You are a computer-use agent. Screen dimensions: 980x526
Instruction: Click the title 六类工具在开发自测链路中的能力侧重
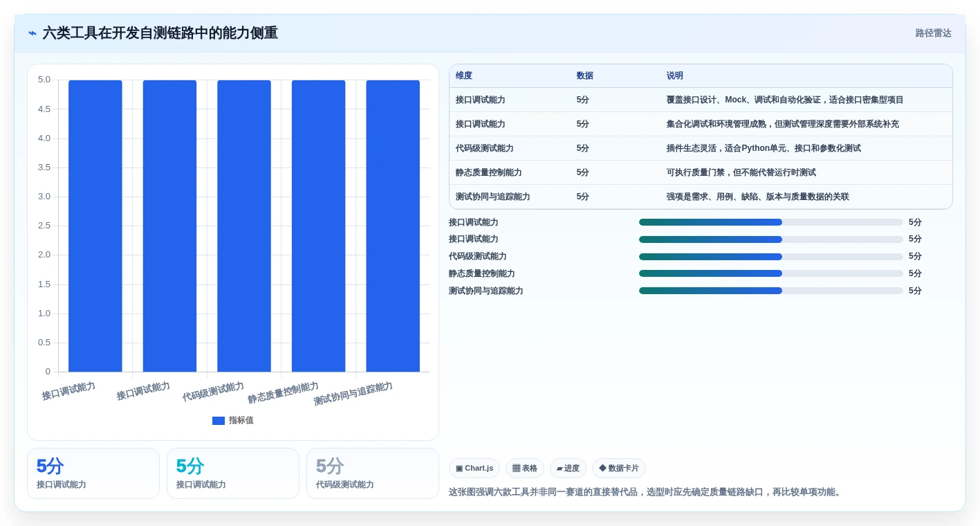click(160, 33)
